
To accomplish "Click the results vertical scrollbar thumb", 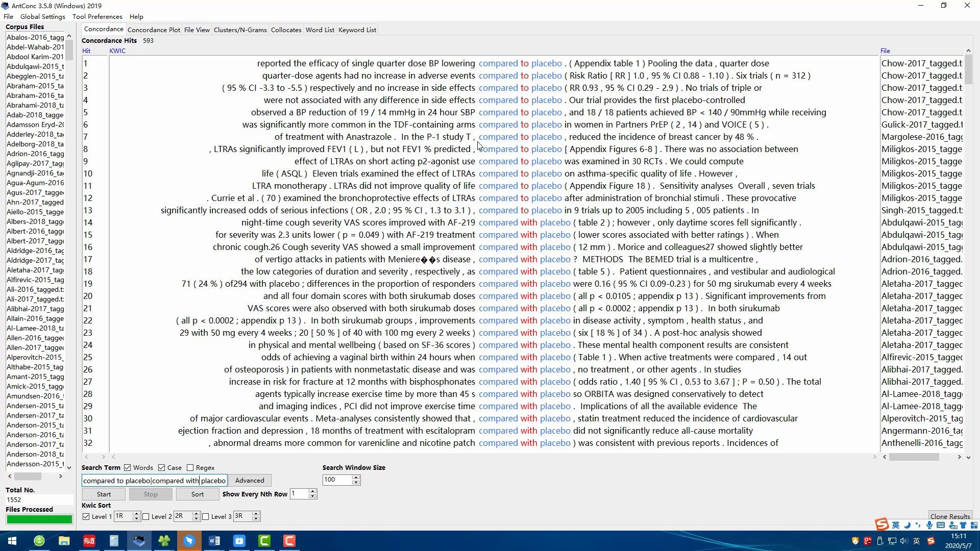I will tap(968, 70).
